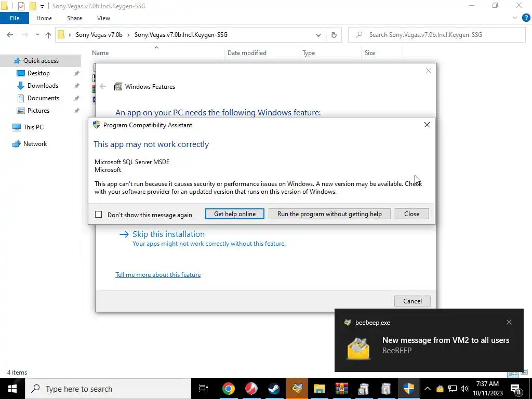Launch Google Chrome from the taskbar
The image size is (532, 399).
tap(229, 389)
